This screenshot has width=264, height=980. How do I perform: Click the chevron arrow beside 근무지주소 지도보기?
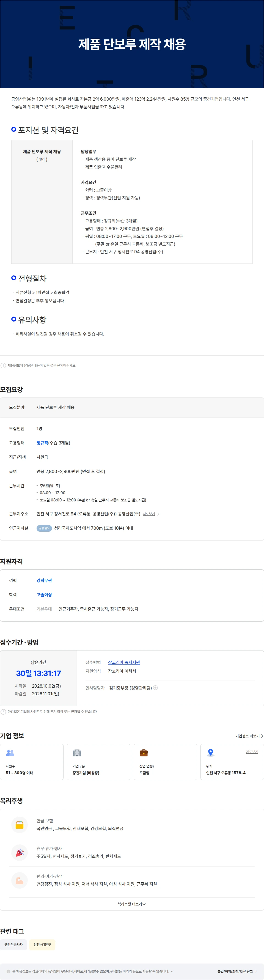tap(158, 514)
